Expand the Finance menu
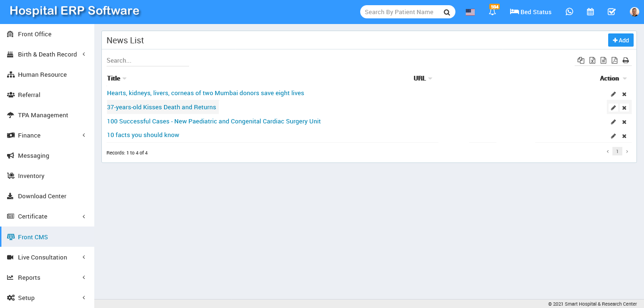This screenshot has height=308, width=644. tap(47, 135)
